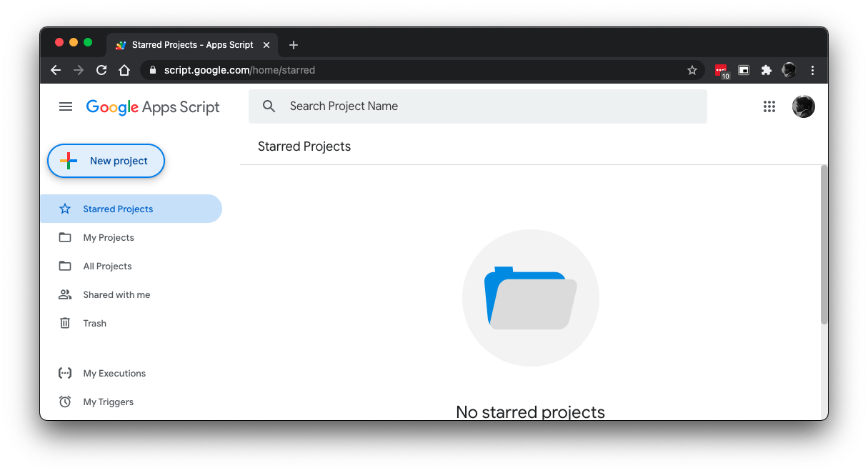Open the Google apps grid
Screen dimensions: 868x473
[x=769, y=106]
